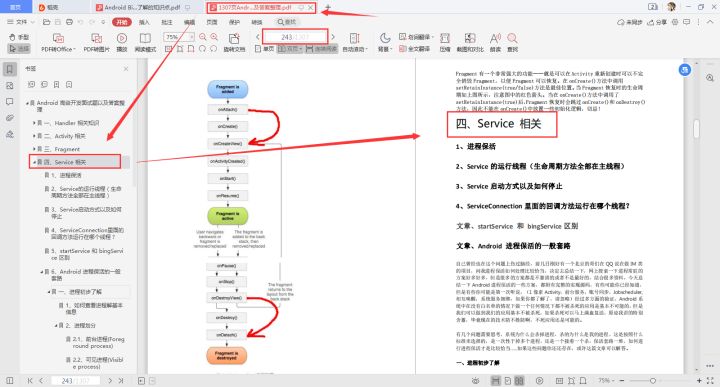Switch to double page view
Screen dimensions: 720x387
[290, 49]
